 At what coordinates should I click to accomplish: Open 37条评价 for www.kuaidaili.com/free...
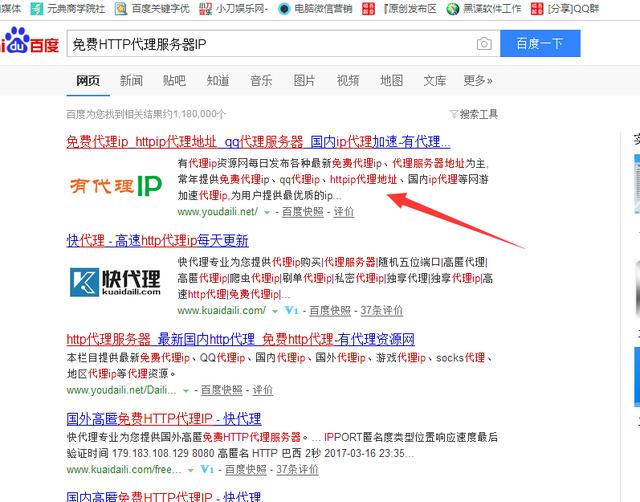pyautogui.click(x=297, y=470)
